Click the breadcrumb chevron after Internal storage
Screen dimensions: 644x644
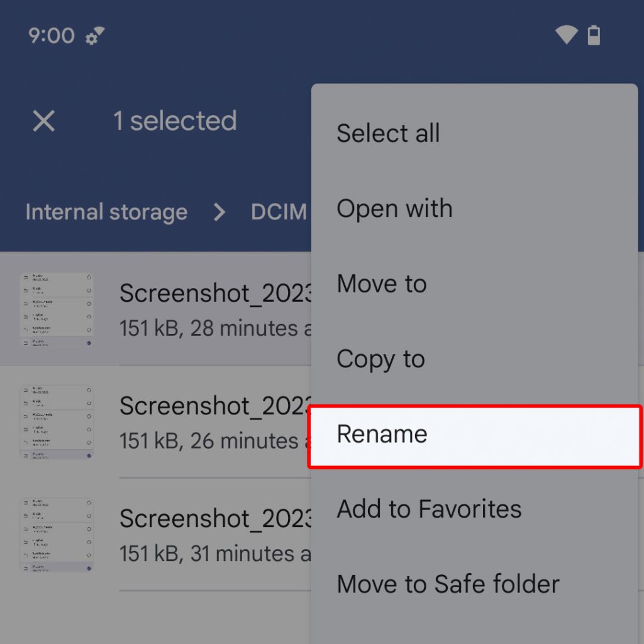(x=219, y=212)
